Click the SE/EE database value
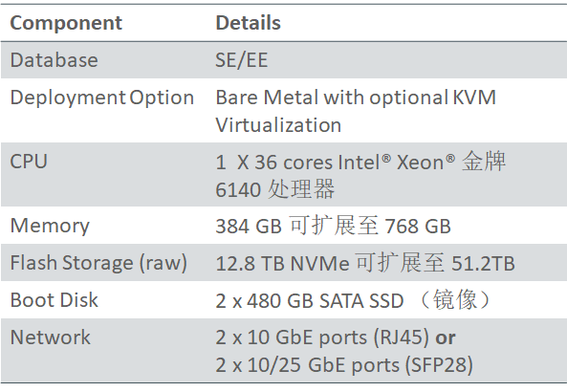The image size is (567, 392). [x=242, y=60]
